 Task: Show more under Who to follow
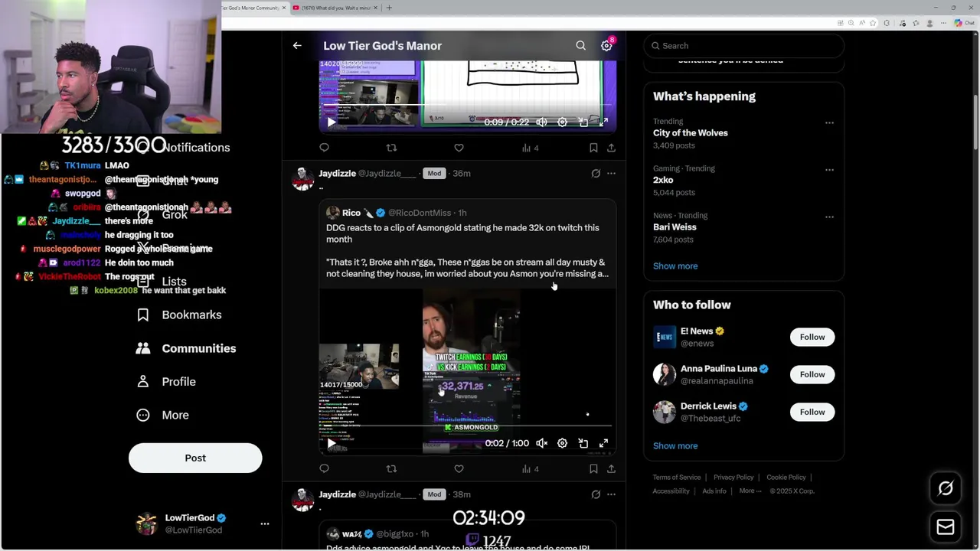[x=675, y=446]
